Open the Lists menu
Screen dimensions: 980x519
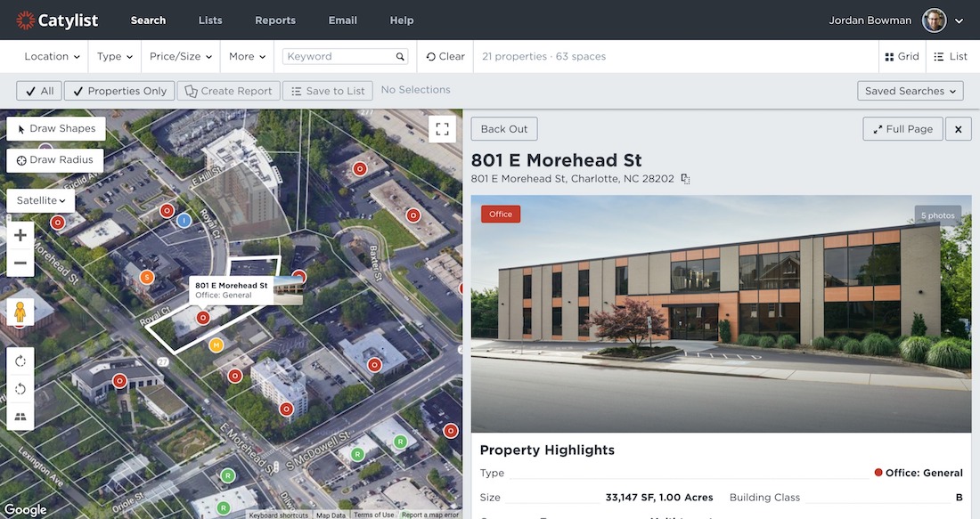[x=210, y=20]
